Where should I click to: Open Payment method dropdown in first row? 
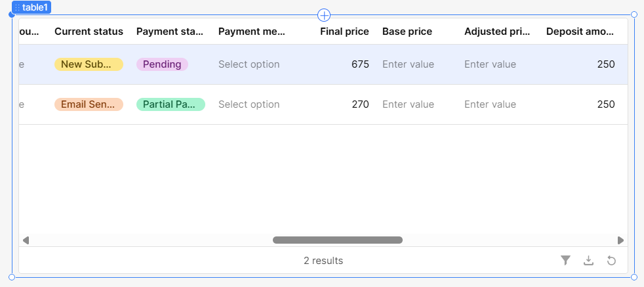pyautogui.click(x=249, y=64)
